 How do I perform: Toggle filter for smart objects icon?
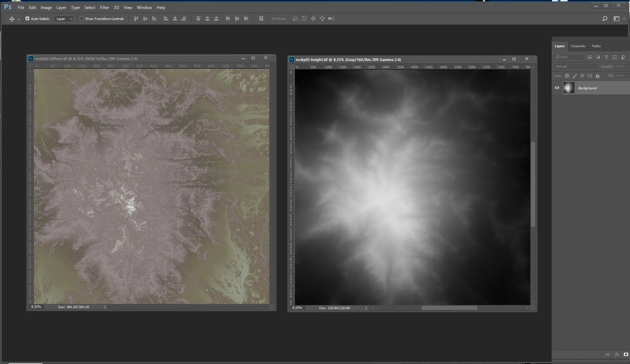[623, 57]
